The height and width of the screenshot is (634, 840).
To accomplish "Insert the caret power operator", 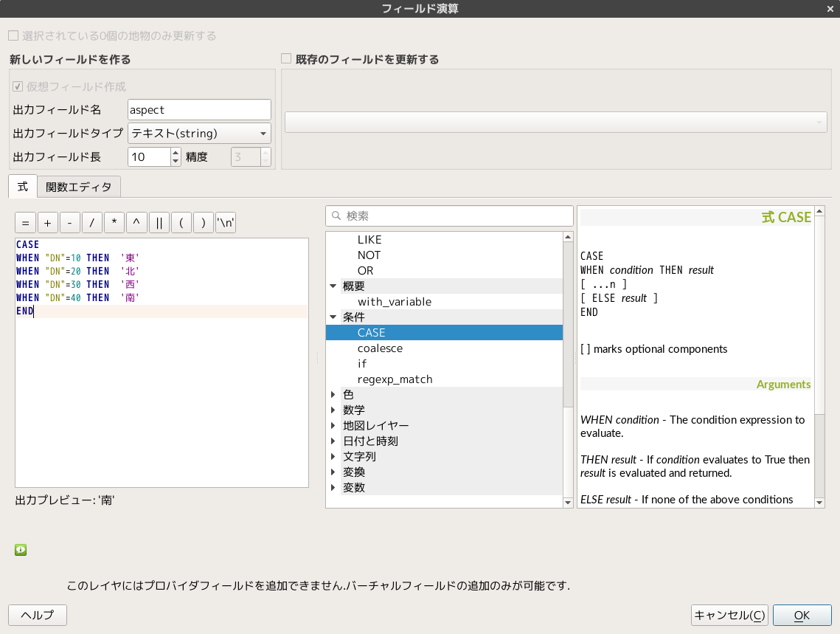I will click(x=136, y=223).
